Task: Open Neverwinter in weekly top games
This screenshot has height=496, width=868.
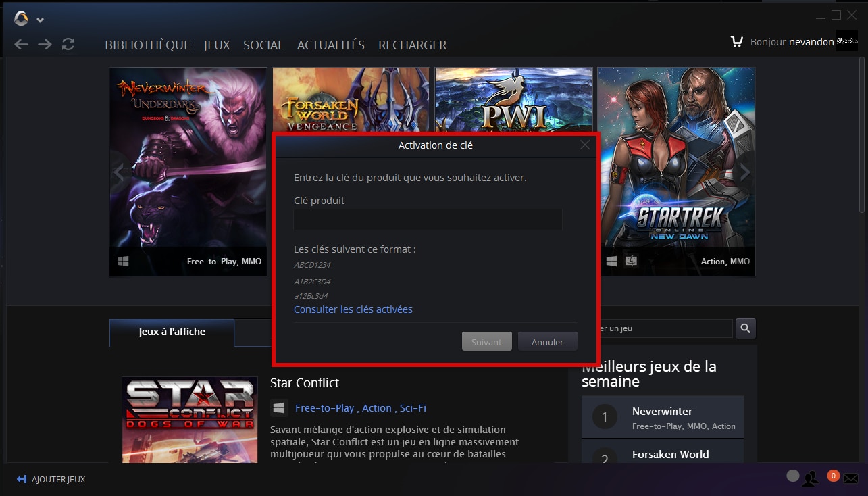Action: coord(663,417)
